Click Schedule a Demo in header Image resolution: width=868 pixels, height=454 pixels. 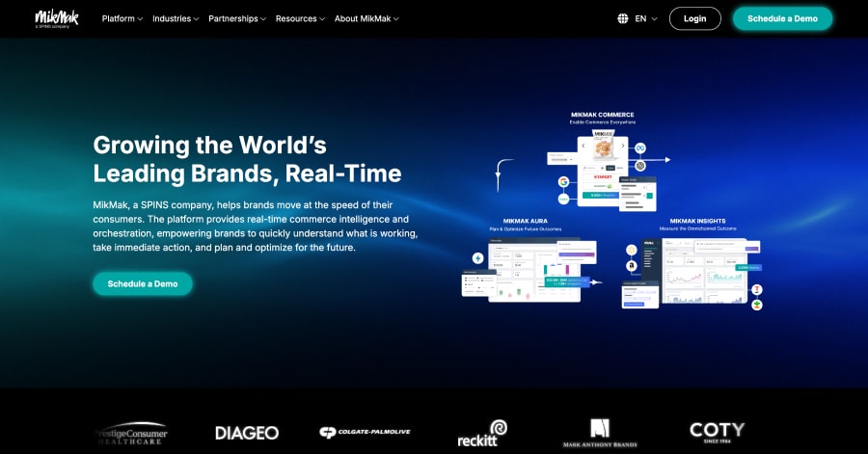pos(782,19)
